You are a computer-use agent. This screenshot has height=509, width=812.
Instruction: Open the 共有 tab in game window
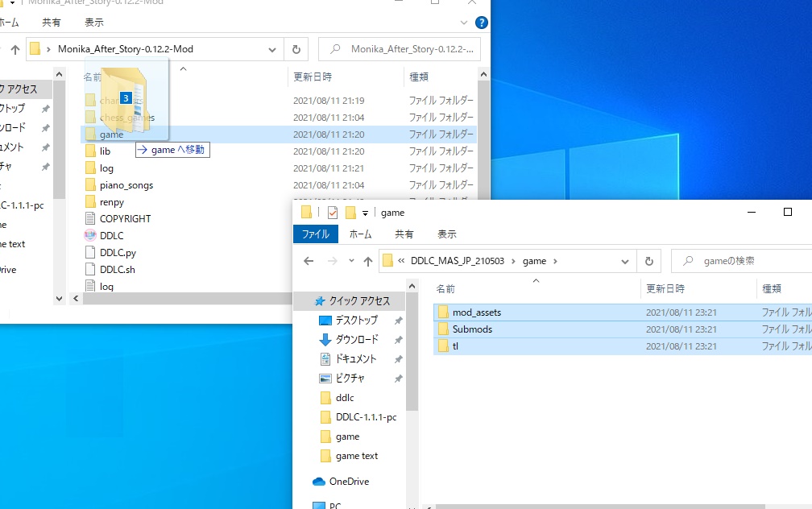tap(404, 234)
